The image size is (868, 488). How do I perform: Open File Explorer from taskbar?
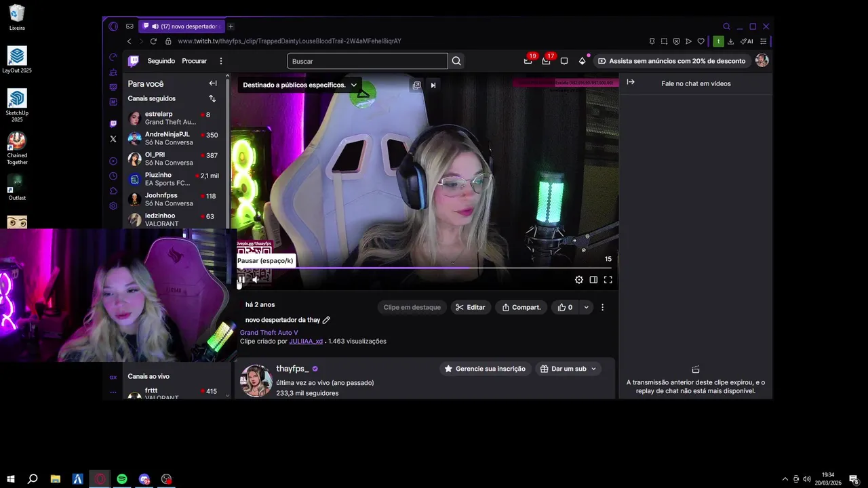(x=56, y=479)
